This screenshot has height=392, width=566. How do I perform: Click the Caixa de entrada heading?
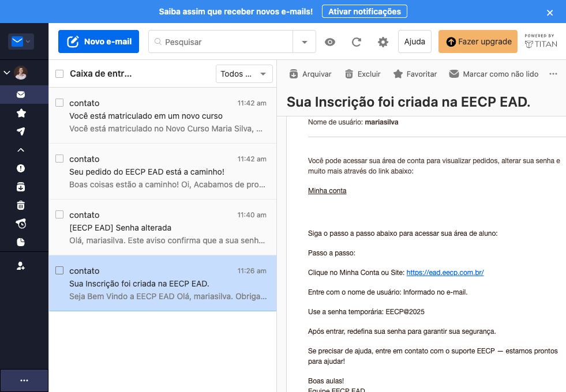(x=101, y=74)
